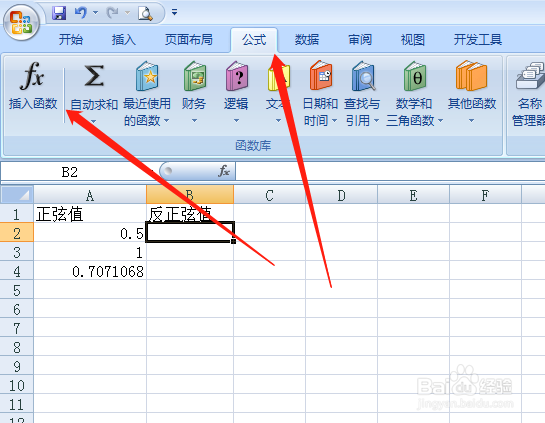The width and height of the screenshot is (545, 423).
Task: Click cell A4 with value 0.7071068
Action: [90, 271]
